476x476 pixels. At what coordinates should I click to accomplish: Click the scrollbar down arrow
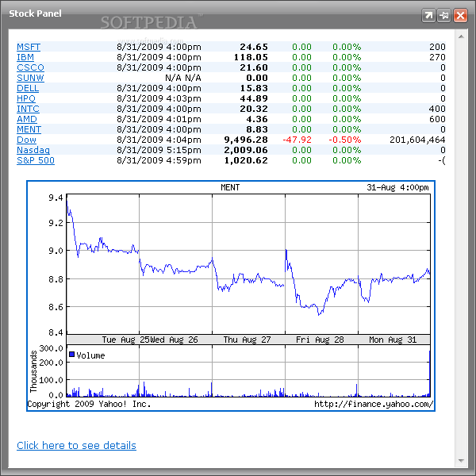pyautogui.click(x=461, y=460)
